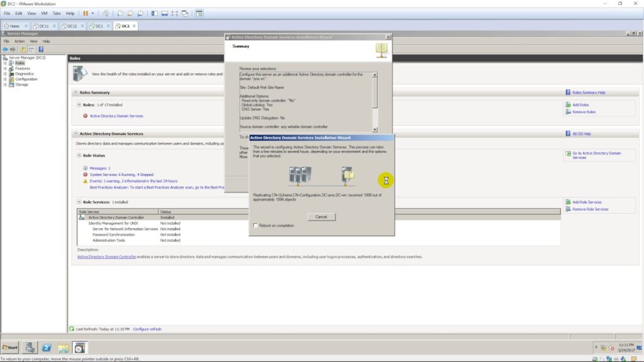Click Add Role Services
The image size is (644, 362).
[587, 202]
